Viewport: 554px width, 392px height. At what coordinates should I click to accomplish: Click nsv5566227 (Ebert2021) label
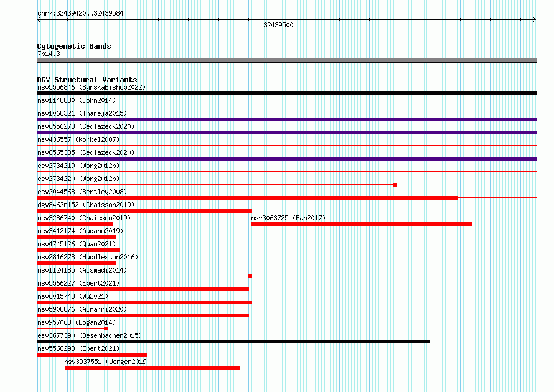click(x=78, y=283)
